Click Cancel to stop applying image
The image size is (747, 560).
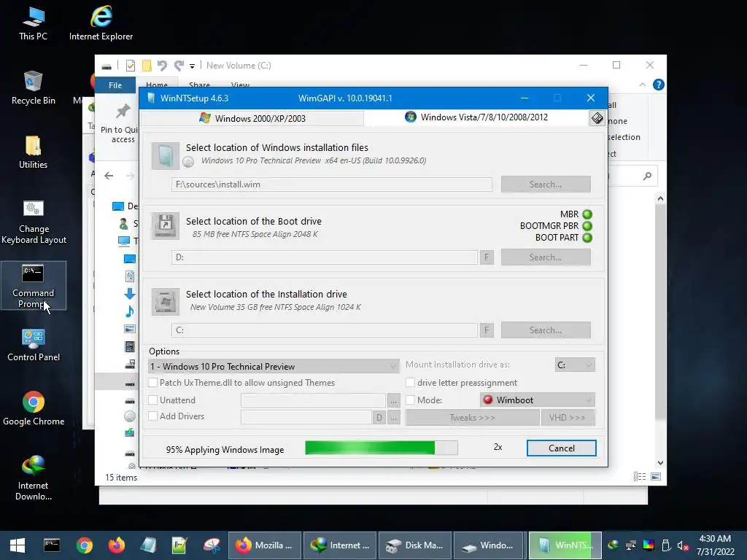pos(561,448)
